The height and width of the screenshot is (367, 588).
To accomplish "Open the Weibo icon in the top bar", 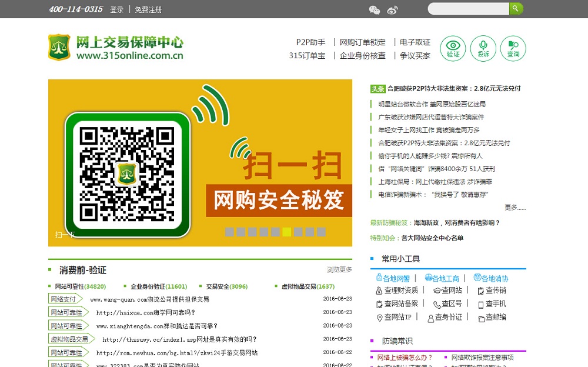I will 392,10.
